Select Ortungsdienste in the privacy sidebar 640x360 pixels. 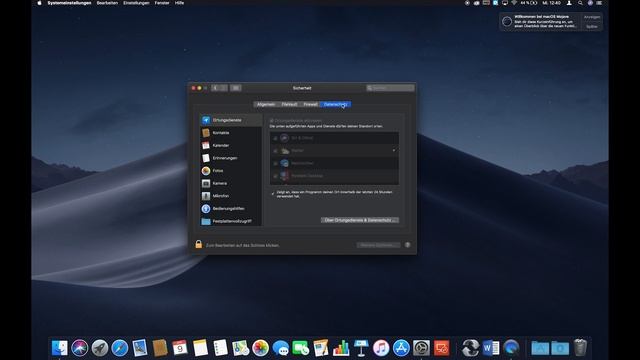231,120
